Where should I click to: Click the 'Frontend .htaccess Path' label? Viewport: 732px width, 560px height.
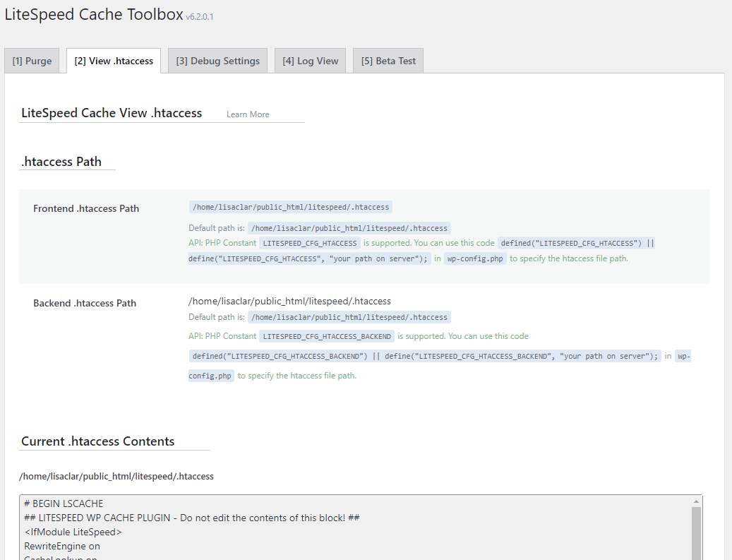[x=86, y=208]
